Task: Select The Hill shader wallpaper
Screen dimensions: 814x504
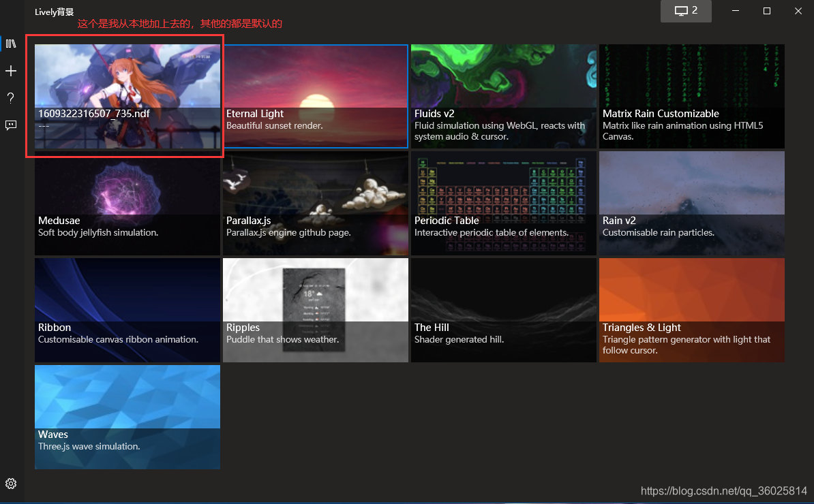Action: (x=504, y=310)
